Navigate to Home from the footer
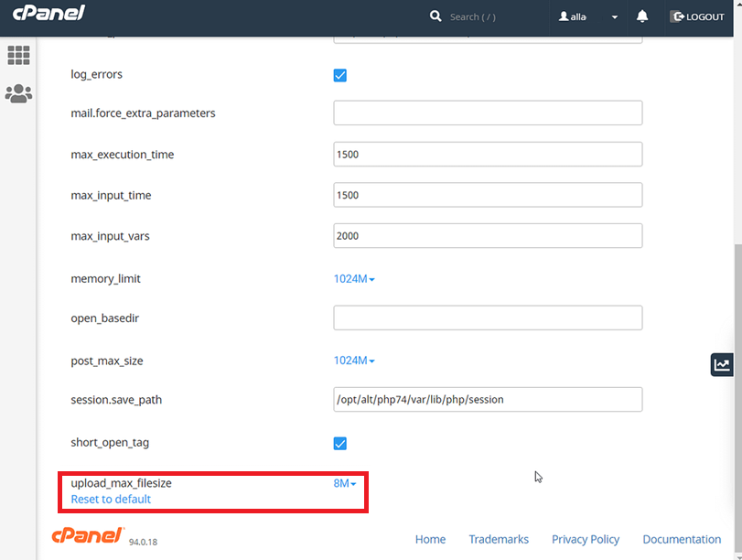The height and width of the screenshot is (560, 742). [430, 539]
